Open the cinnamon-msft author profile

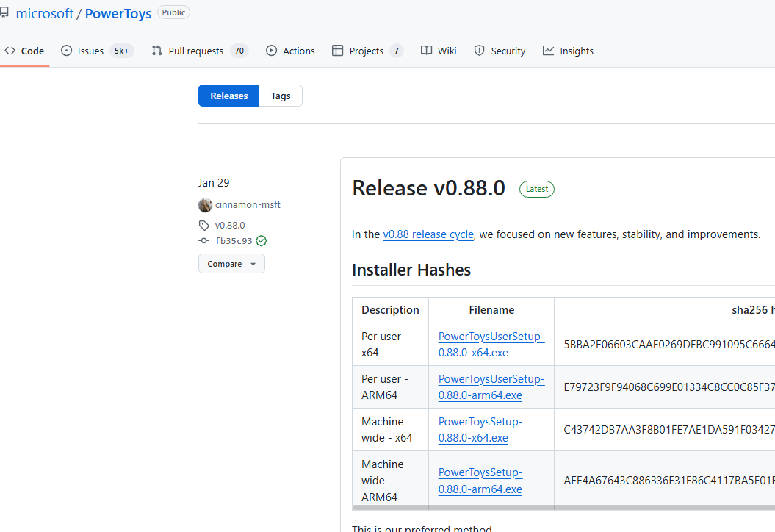pos(247,205)
